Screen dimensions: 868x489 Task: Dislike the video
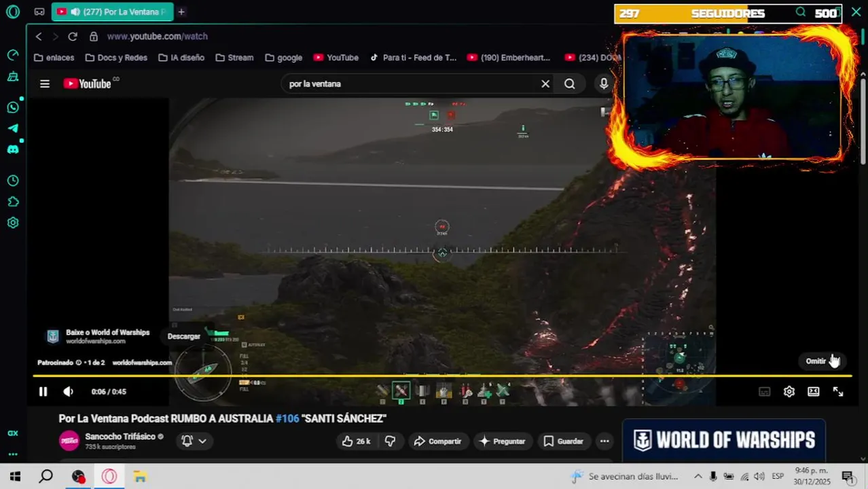tap(390, 441)
